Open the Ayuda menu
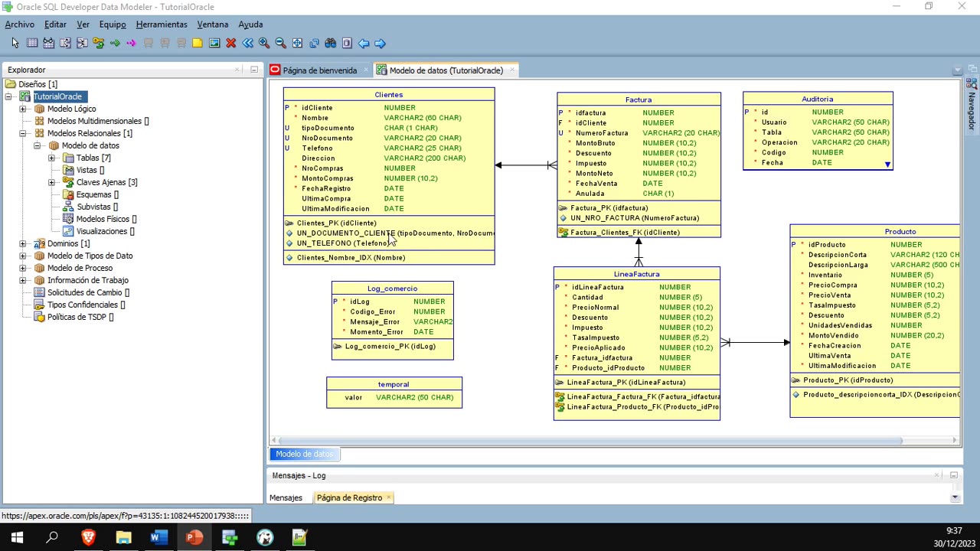980x551 pixels. 250,24
